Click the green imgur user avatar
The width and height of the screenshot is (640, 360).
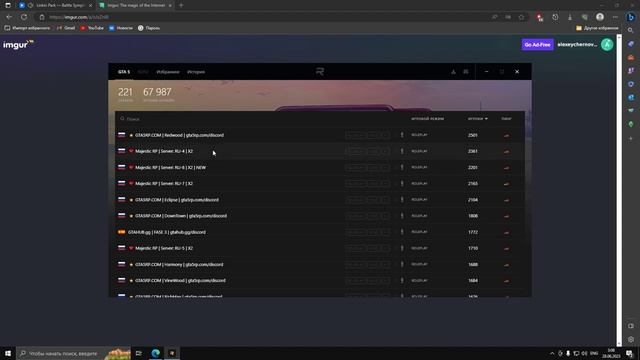(607, 44)
